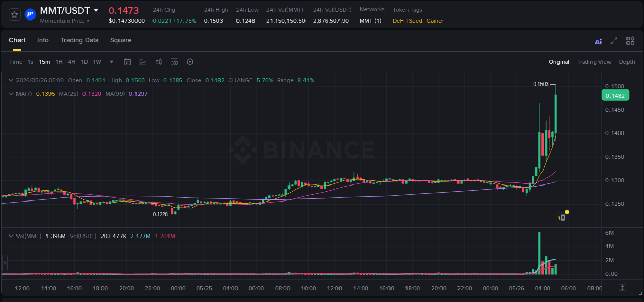
Task: Open the news note icon on chart
Action: click(562, 217)
